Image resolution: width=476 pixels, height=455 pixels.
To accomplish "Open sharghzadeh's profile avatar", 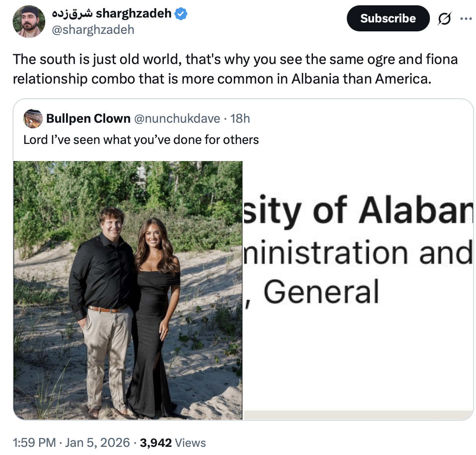I will pos(29,22).
